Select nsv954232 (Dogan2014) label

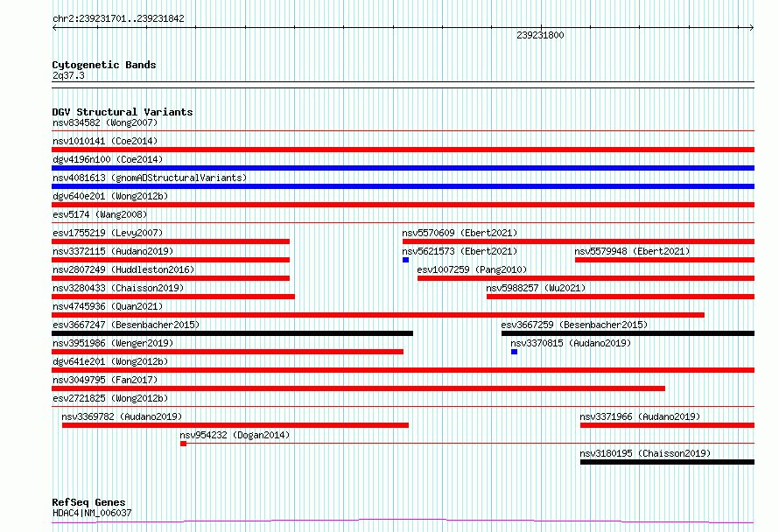(235, 435)
